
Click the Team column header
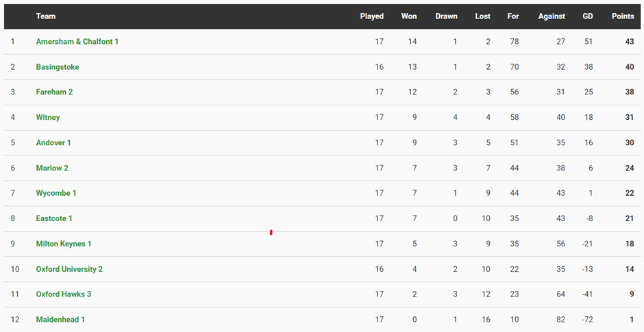46,16
